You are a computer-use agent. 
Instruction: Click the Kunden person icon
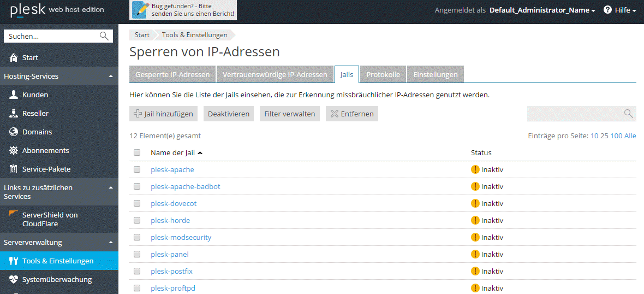[14, 95]
